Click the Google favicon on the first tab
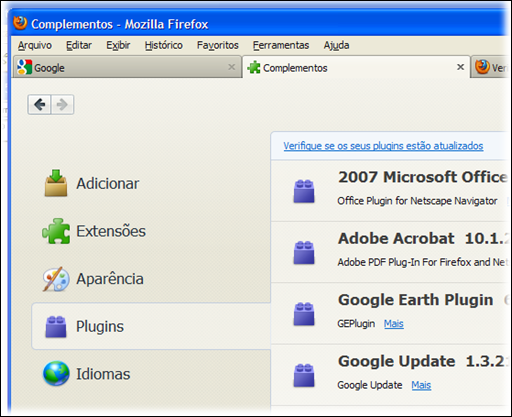 (25, 67)
